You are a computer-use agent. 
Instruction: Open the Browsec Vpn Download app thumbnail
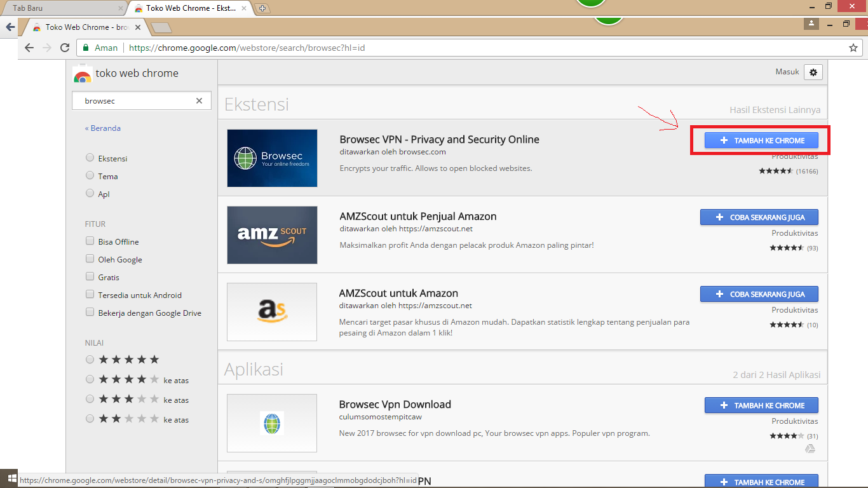coord(272,423)
